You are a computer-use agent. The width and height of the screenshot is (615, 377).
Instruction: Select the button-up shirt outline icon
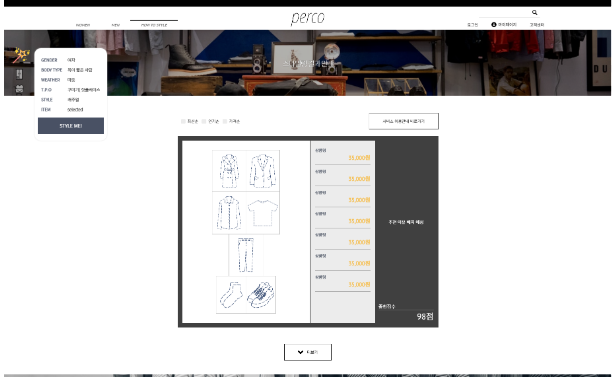click(229, 213)
